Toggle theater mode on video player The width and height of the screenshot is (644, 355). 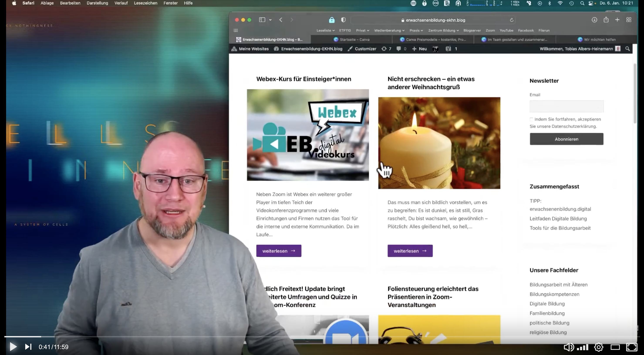coord(615,347)
